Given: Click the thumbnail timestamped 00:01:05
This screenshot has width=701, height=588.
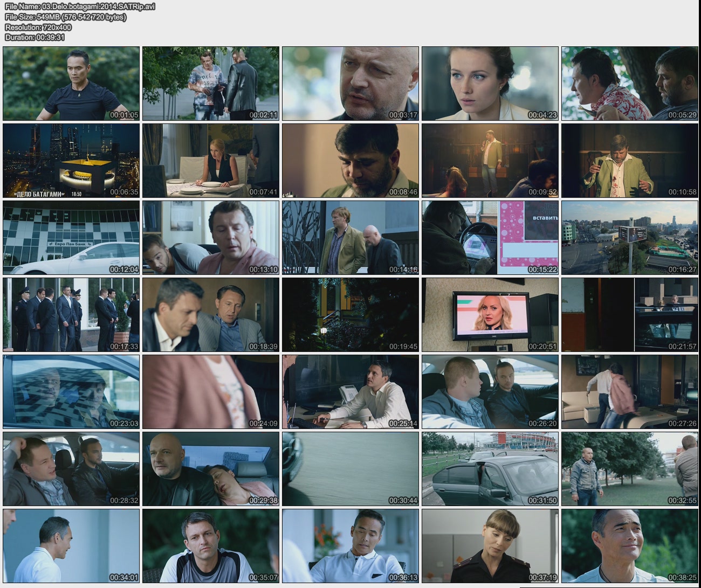Looking at the screenshot, I should [x=71, y=83].
